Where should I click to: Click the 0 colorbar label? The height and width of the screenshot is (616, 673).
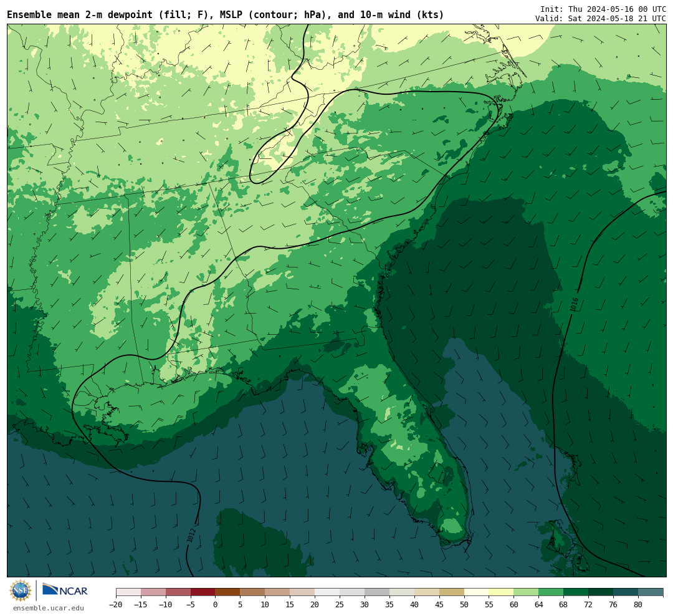pos(216,604)
